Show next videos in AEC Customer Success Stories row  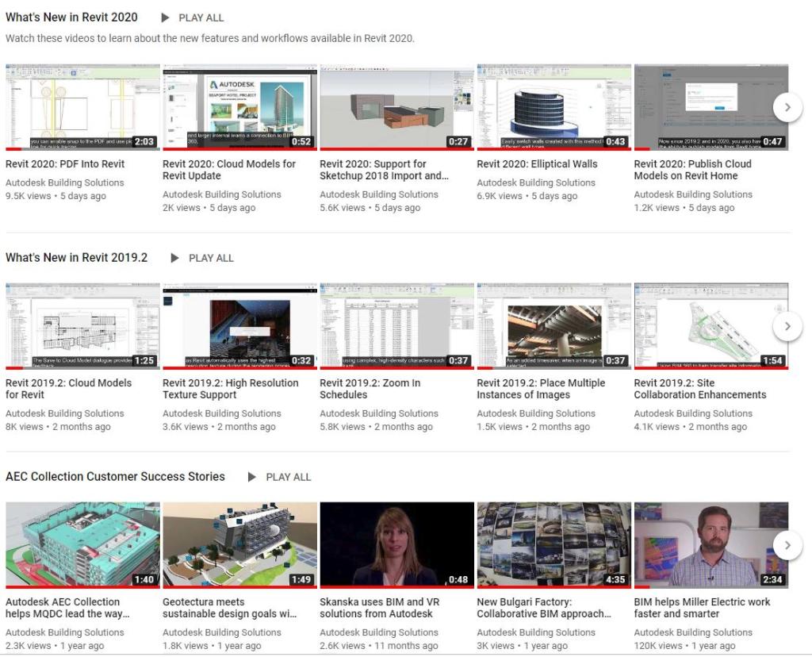(x=787, y=545)
